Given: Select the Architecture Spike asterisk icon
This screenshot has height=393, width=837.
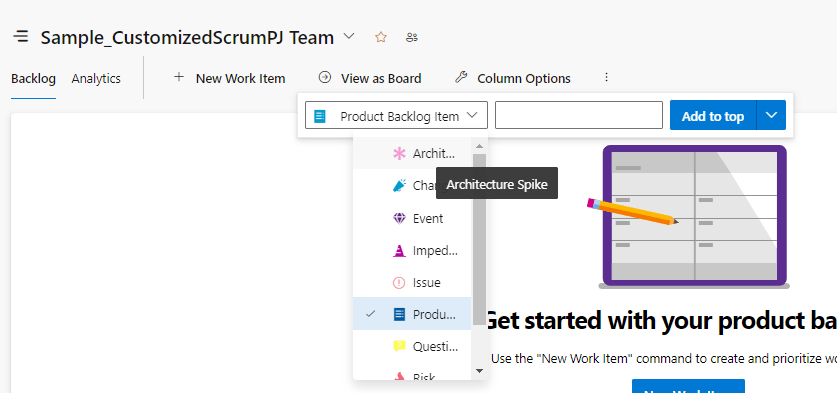Looking at the screenshot, I should coord(399,154).
